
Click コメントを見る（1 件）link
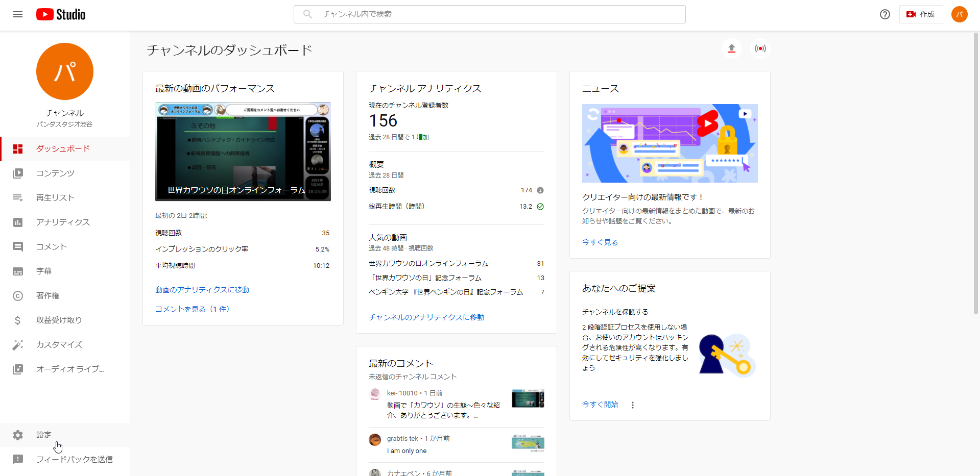point(193,309)
